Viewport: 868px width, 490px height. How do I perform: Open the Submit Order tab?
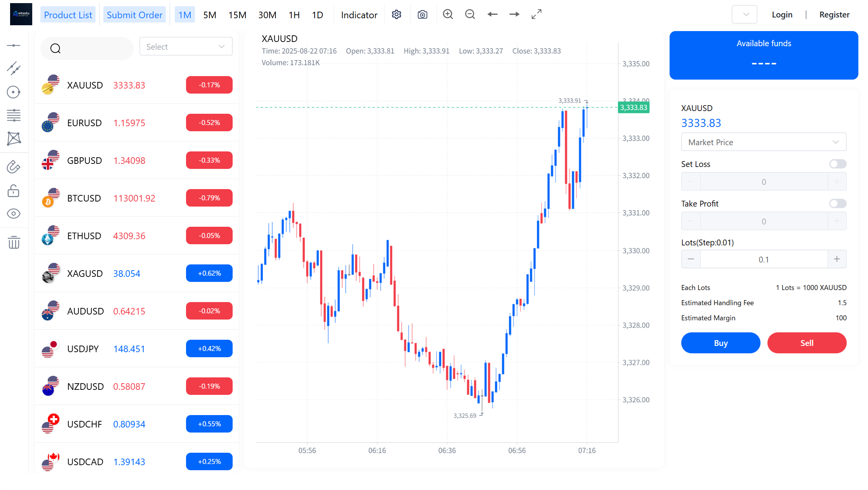[x=134, y=15]
